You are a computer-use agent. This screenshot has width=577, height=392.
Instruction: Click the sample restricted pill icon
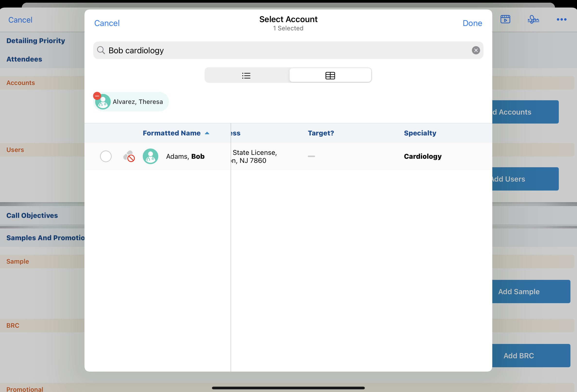pos(129,156)
